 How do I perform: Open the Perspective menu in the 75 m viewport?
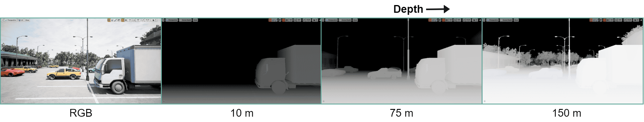pyautogui.click(x=332, y=20)
